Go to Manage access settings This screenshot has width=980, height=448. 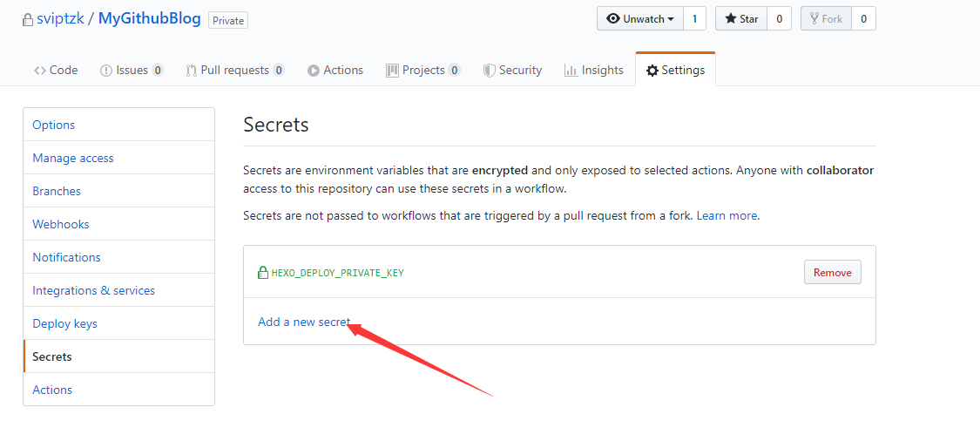coord(73,158)
